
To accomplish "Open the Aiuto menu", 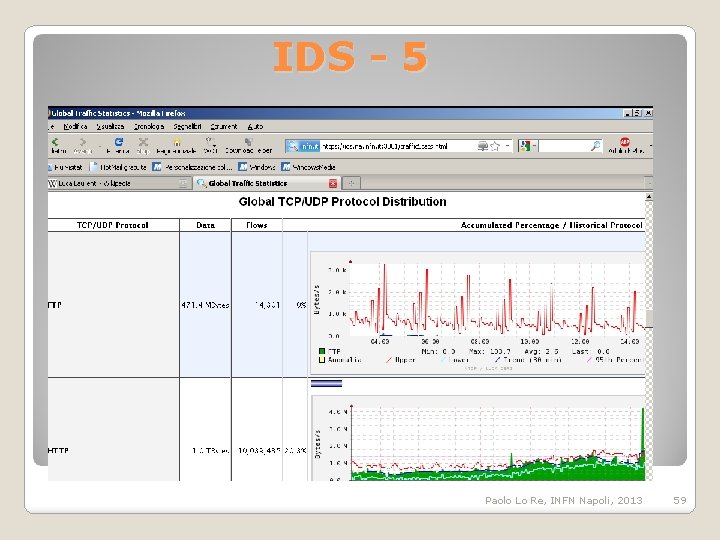I will click(255, 126).
